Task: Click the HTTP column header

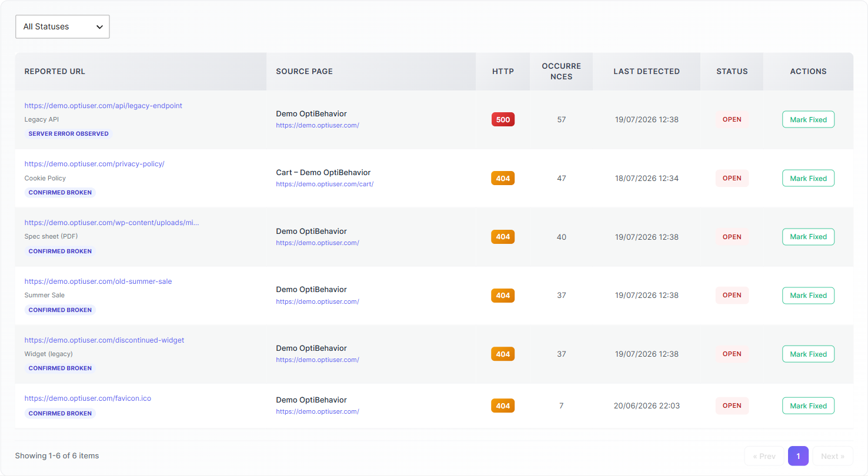Action: click(503, 71)
